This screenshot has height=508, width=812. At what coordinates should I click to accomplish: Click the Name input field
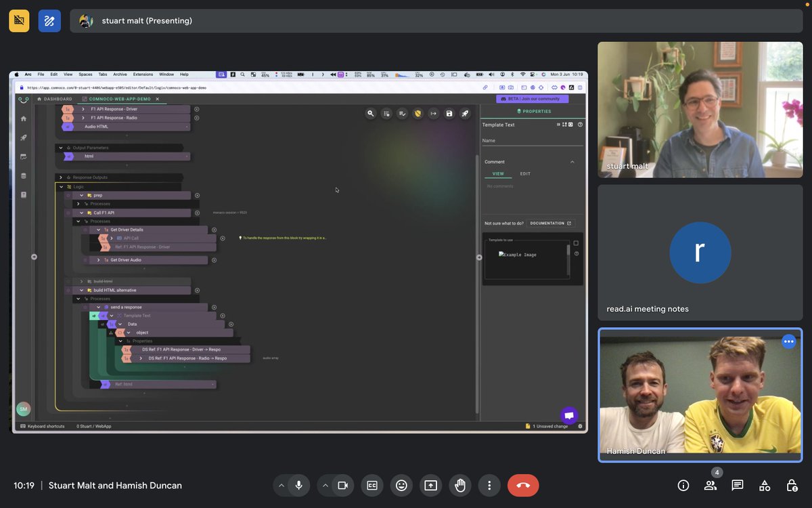coord(532,141)
